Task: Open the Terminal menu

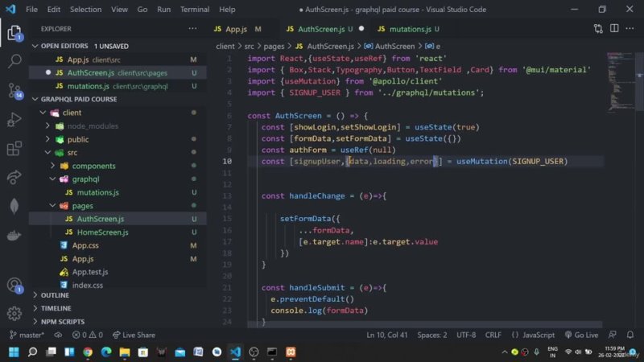Action: (x=195, y=9)
